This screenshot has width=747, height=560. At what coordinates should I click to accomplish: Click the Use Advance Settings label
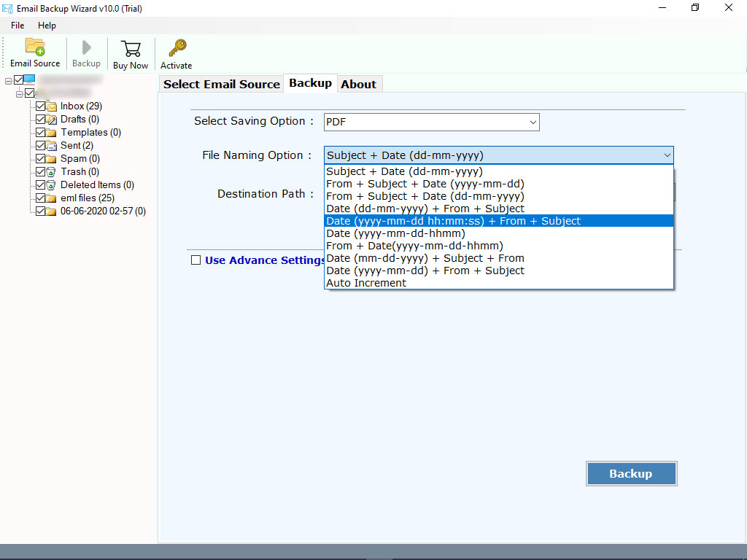pos(265,260)
